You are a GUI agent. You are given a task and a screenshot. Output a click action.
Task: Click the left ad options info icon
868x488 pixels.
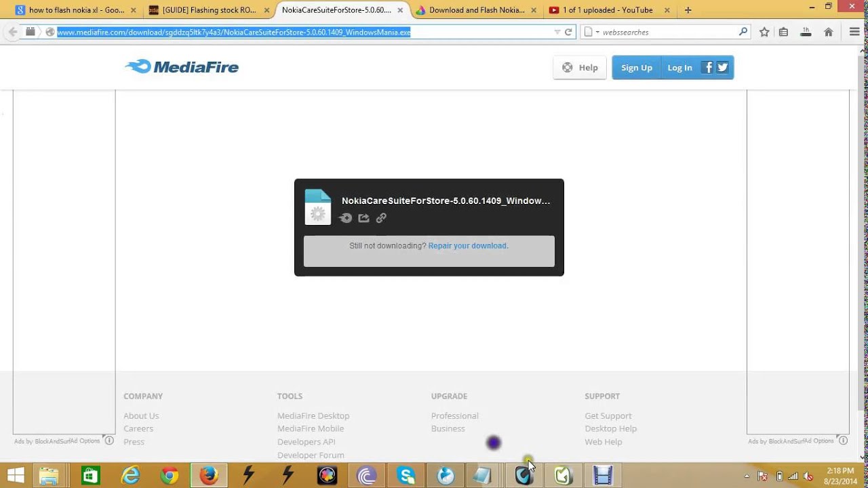tap(109, 441)
